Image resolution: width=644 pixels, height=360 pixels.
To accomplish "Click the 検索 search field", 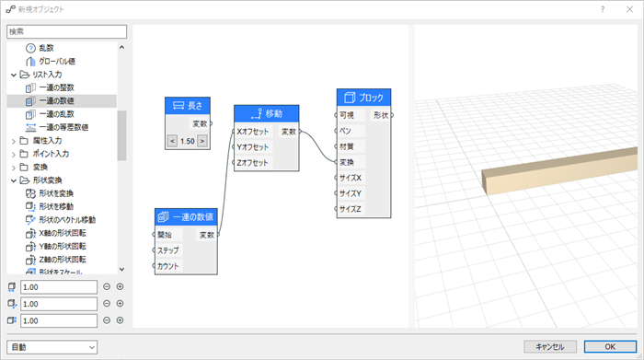I will tap(66, 31).
